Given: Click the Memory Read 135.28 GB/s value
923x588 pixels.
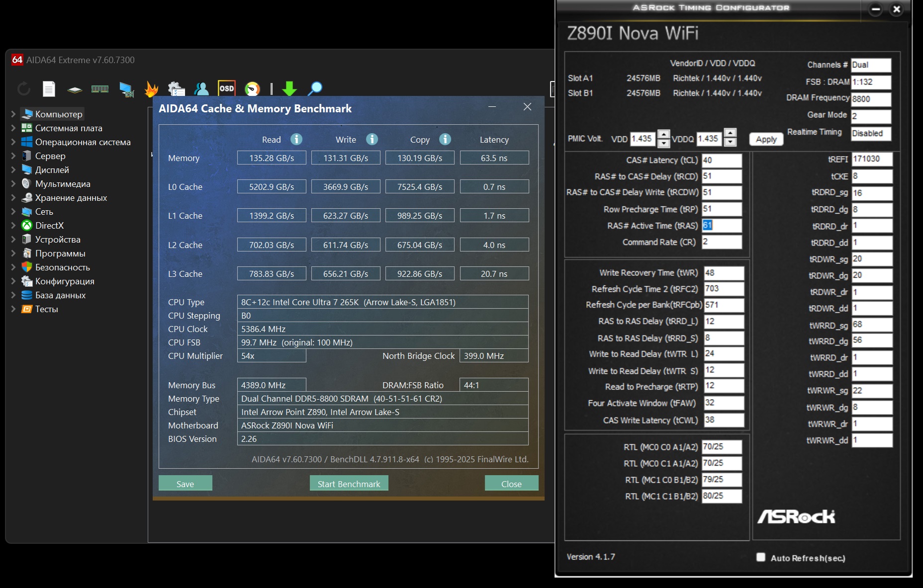Looking at the screenshot, I should click(x=272, y=158).
